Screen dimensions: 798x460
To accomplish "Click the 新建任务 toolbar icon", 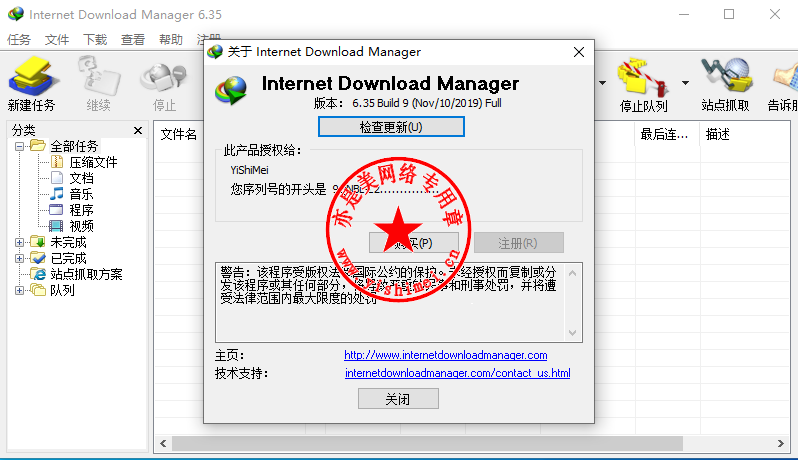I will pos(32,84).
